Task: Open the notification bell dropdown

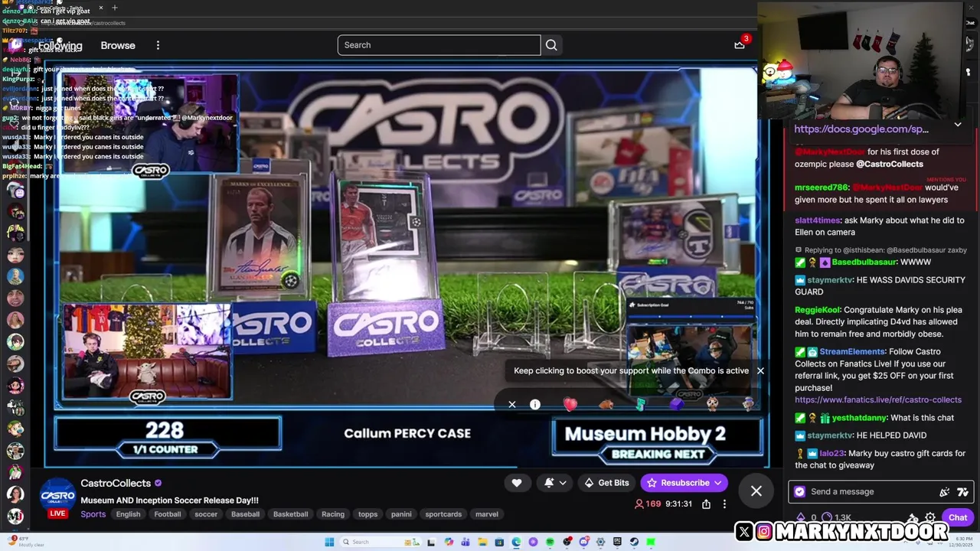Action: (556, 483)
